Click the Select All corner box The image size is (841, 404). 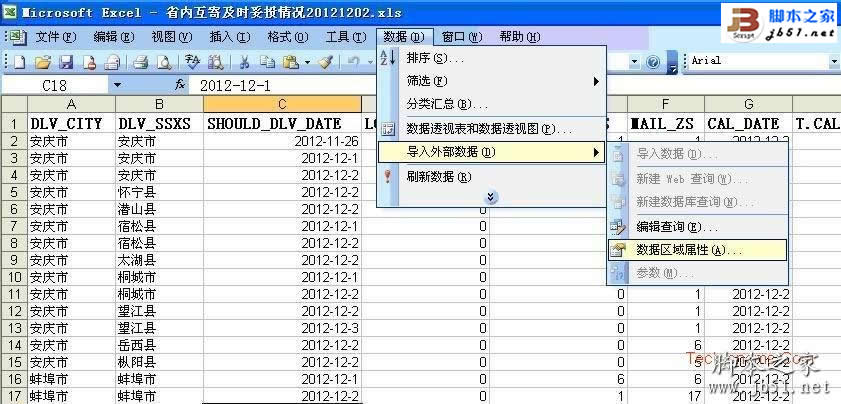tap(14, 104)
